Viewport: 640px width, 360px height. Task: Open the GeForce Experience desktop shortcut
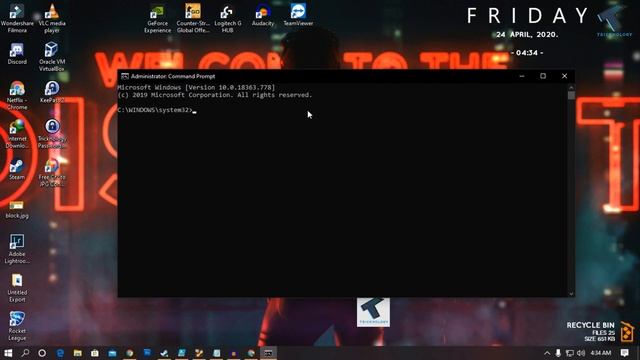point(157,18)
